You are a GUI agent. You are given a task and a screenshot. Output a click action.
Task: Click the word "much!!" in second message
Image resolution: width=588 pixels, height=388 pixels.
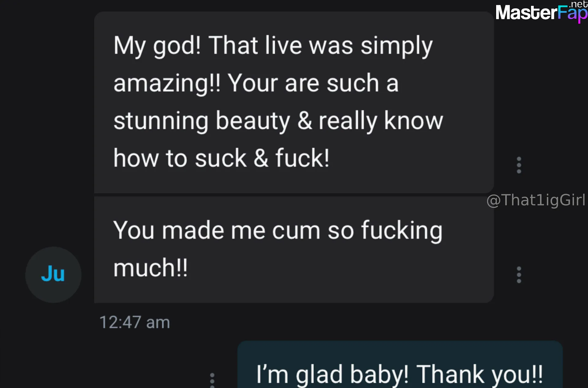click(150, 268)
